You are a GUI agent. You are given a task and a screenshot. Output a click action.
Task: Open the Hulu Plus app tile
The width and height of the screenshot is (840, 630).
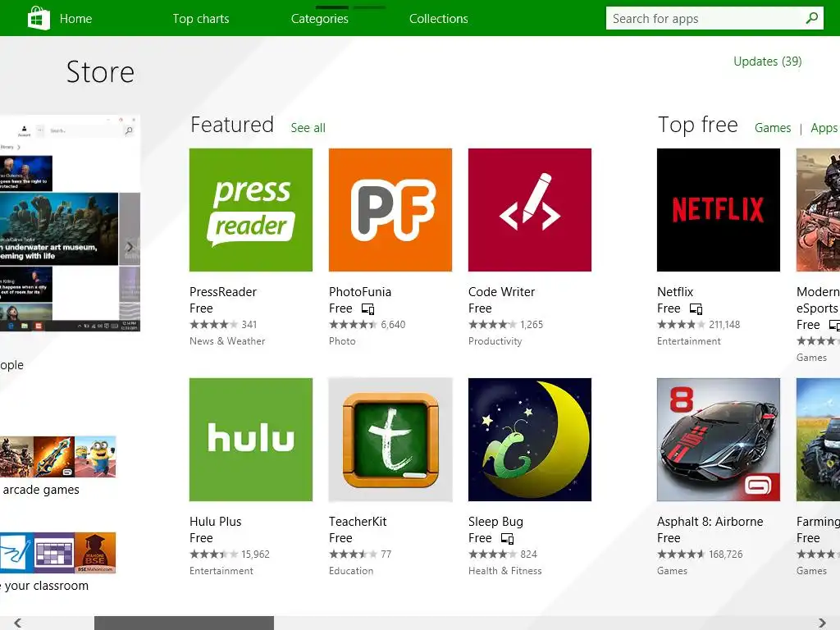(x=250, y=440)
